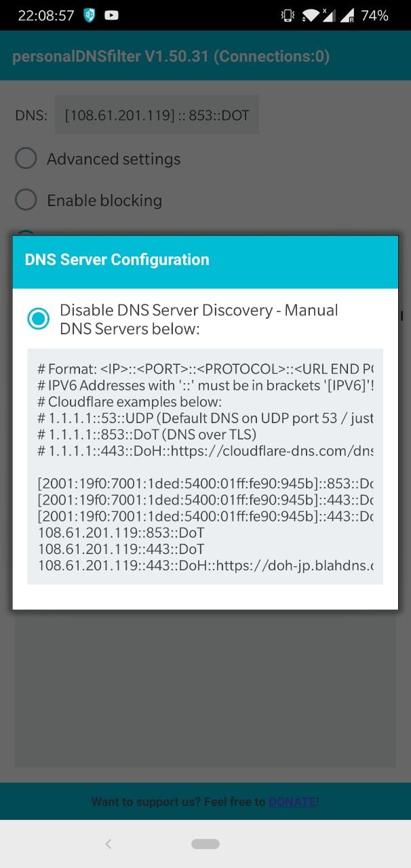Viewport: 411px width, 868px height.
Task: Click the 108.61.201.119::443::DoT entry line
Action: point(121,549)
